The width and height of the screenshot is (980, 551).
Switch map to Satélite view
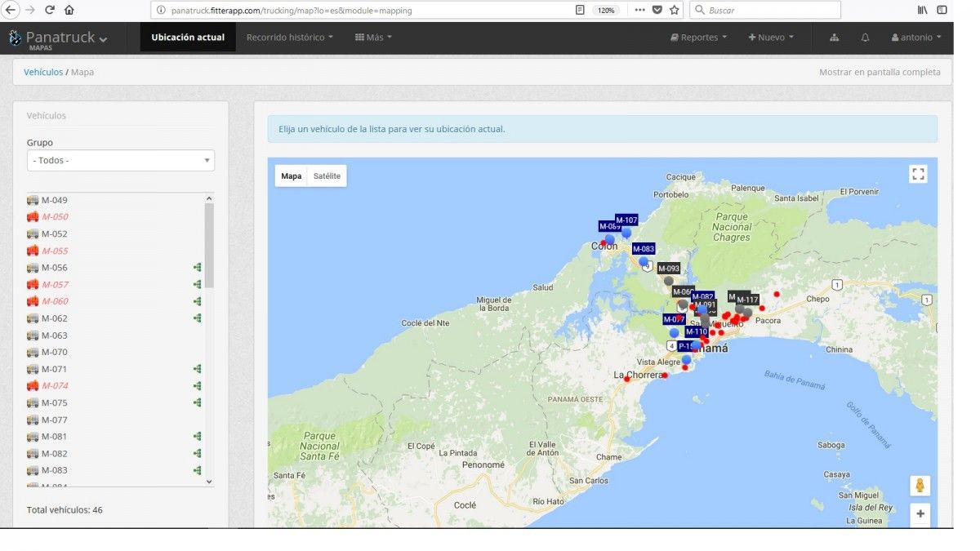[327, 176]
